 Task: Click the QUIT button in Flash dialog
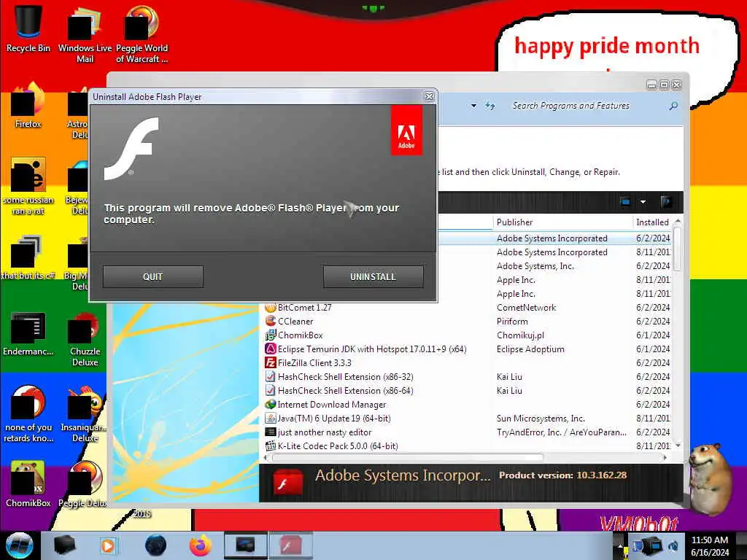[153, 276]
